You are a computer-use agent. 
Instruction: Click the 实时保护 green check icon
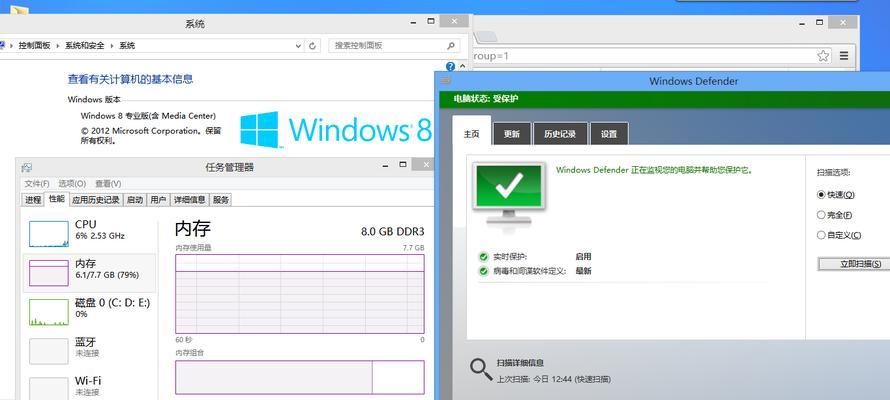(x=483, y=257)
